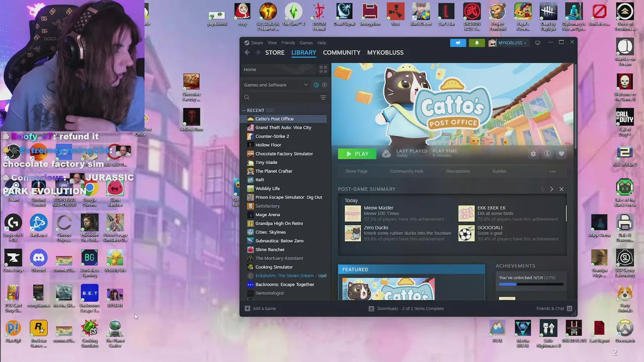This screenshot has width=644, height=362.
Task: Collapse the RECENT games section
Action: point(244,110)
